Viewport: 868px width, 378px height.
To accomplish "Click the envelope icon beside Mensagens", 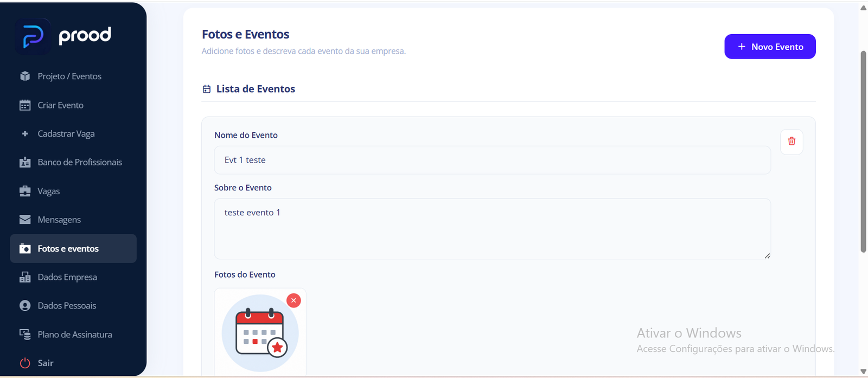I will (x=25, y=220).
